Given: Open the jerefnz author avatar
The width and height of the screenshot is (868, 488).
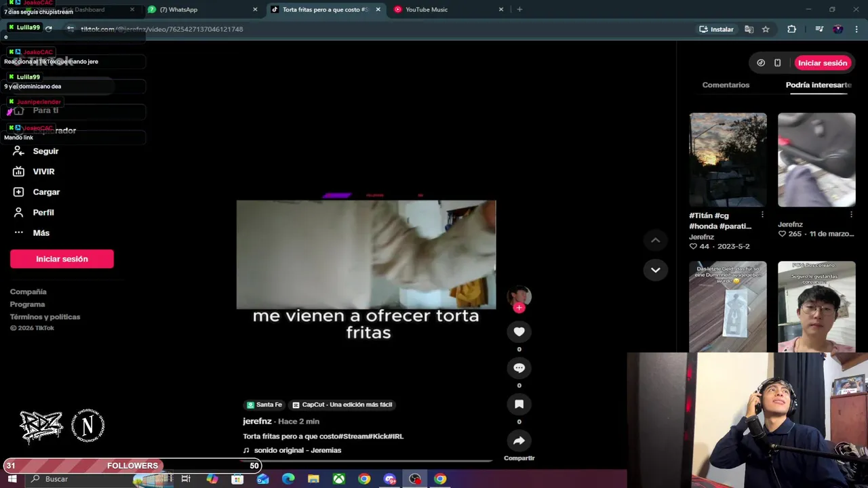Looking at the screenshot, I should click(x=519, y=296).
